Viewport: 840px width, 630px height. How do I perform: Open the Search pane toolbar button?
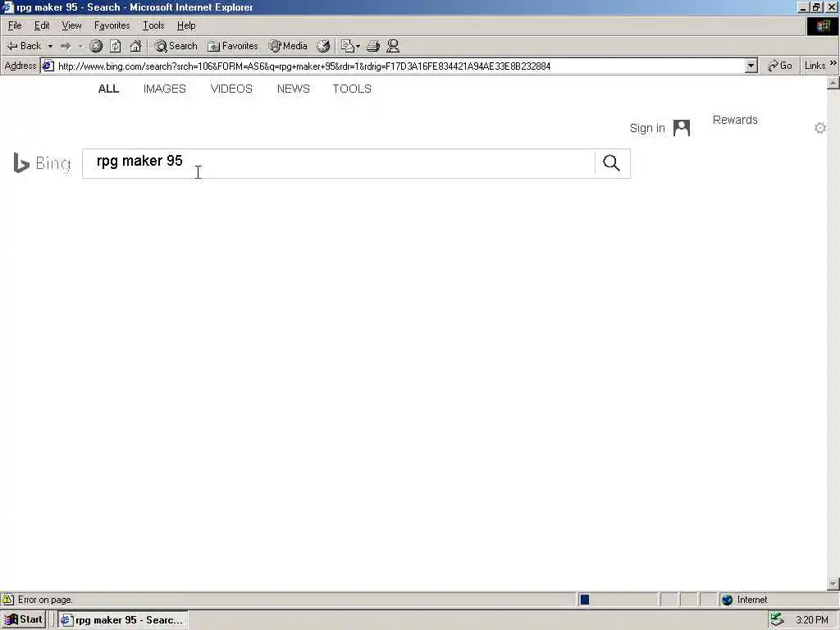pos(176,46)
